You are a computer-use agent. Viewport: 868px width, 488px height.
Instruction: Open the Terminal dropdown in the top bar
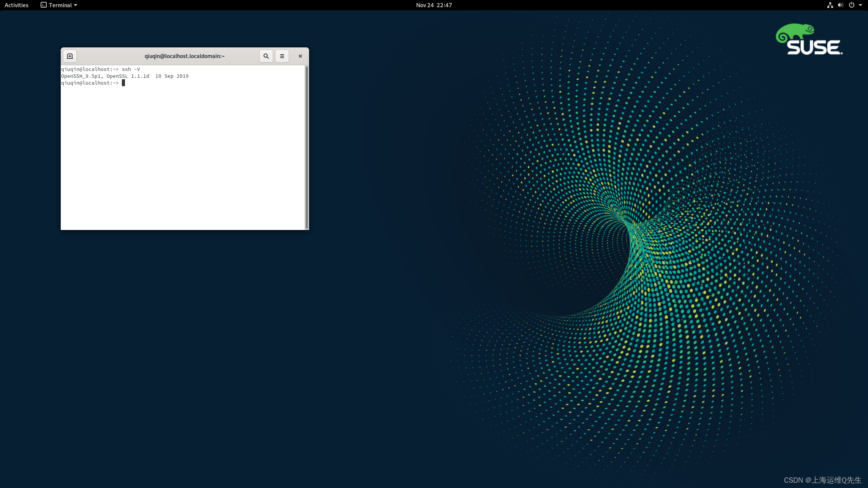coord(59,5)
